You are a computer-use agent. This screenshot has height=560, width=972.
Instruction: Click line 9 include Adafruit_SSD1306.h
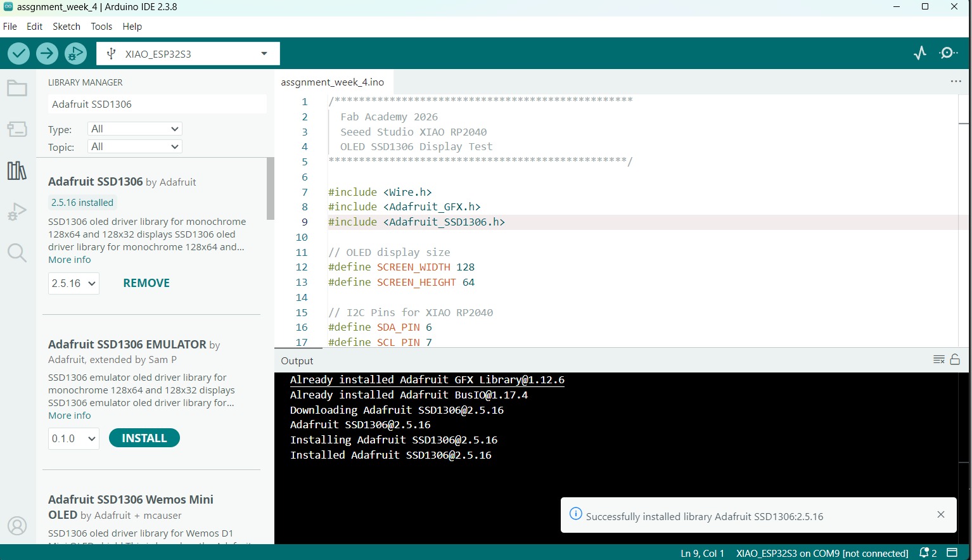(x=416, y=222)
